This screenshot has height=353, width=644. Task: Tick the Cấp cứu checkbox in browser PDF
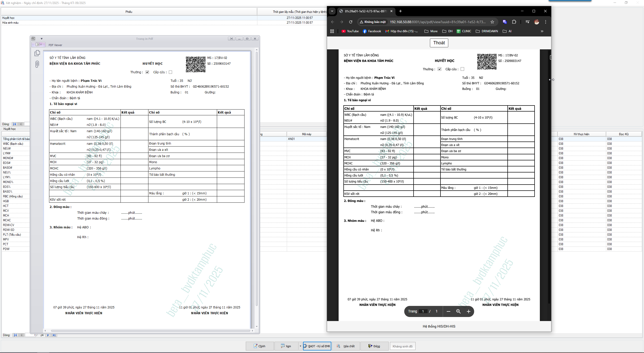pyautogui.click(x=462, y=69)
